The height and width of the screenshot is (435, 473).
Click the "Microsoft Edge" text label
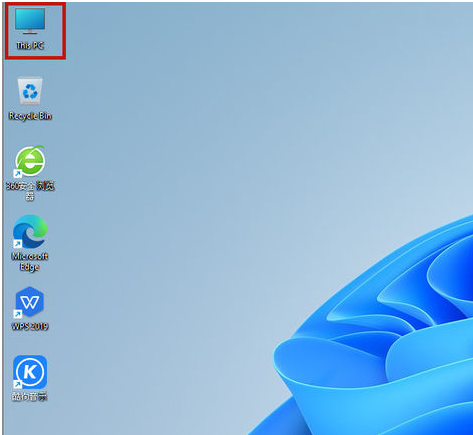tap(30, 262)
